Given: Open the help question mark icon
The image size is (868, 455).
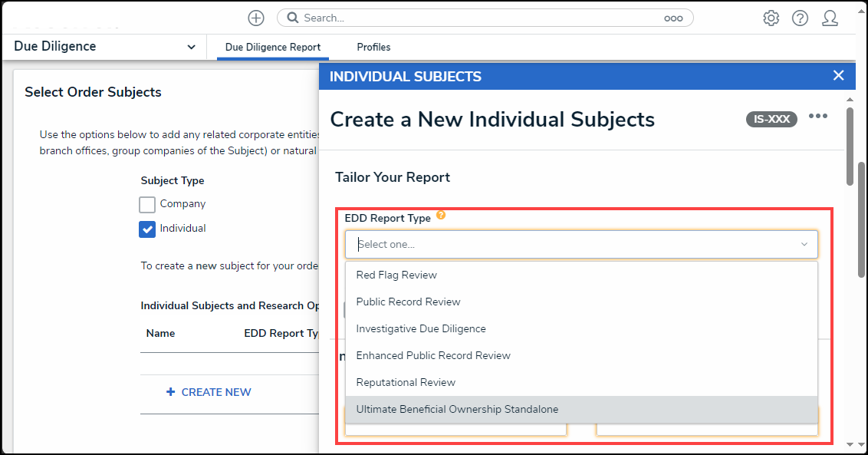Looking at the screenshot, I should [x=800, y=18].
